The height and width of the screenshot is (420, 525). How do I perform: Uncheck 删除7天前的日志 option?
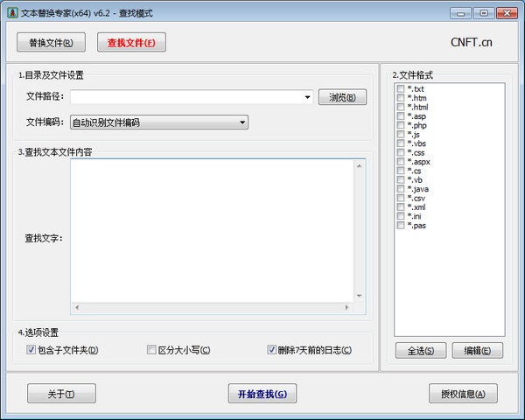tap(272, 350)
